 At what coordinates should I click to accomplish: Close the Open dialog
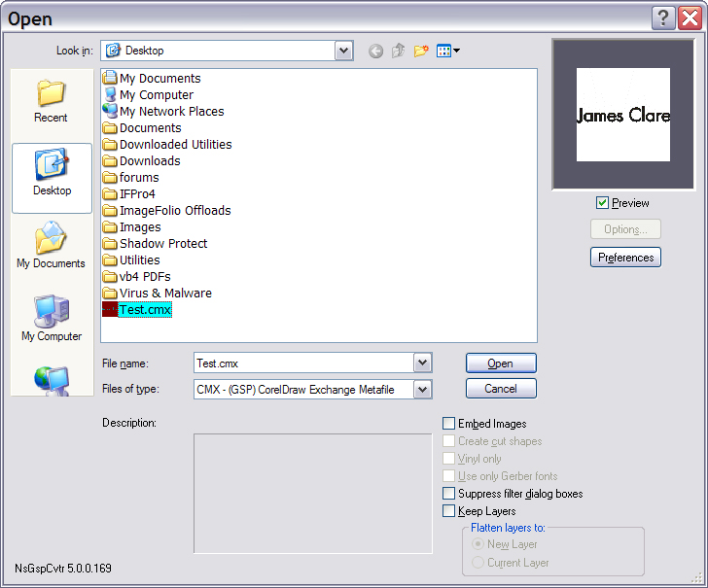[690, 18]
